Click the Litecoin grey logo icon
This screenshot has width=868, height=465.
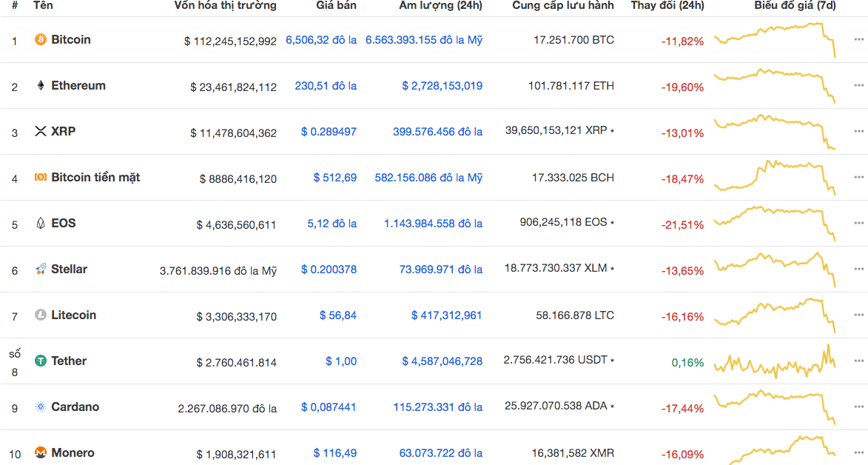pyautogui.click(x=41, y=315)
